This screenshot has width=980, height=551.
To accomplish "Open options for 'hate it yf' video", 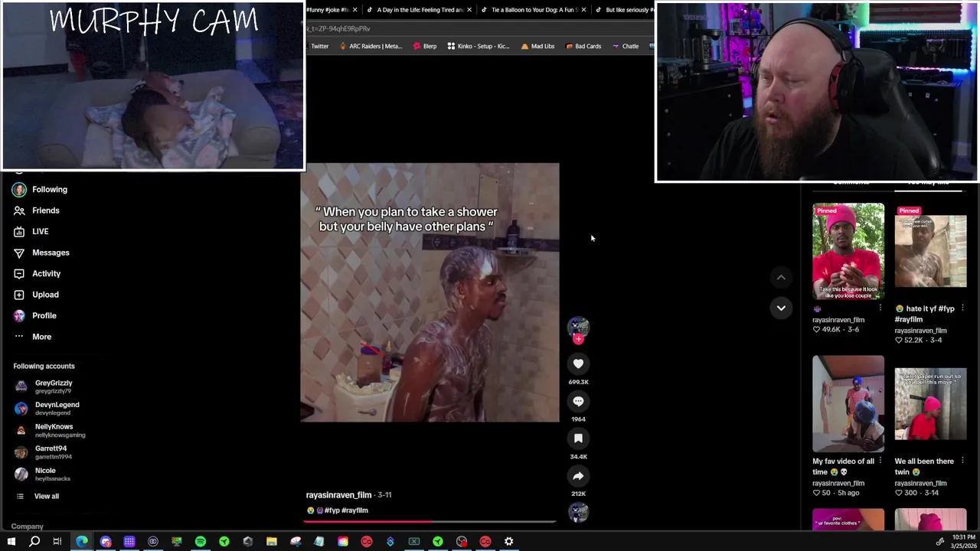I will pyautogui.click(x=962, y=308).
